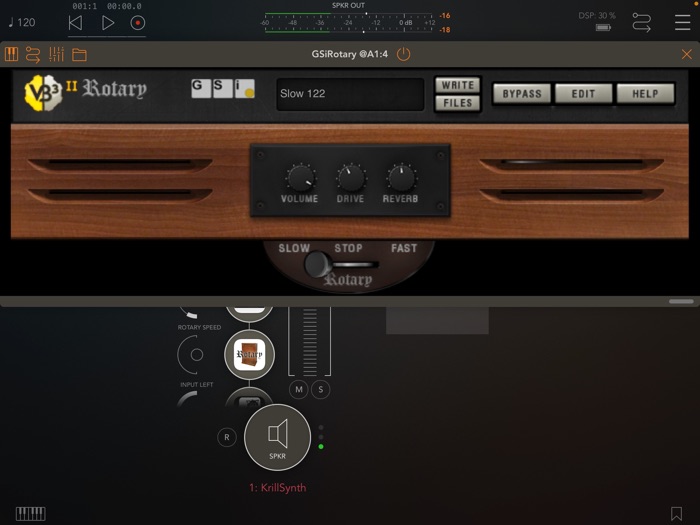Click the FILES button

point(458,103)
